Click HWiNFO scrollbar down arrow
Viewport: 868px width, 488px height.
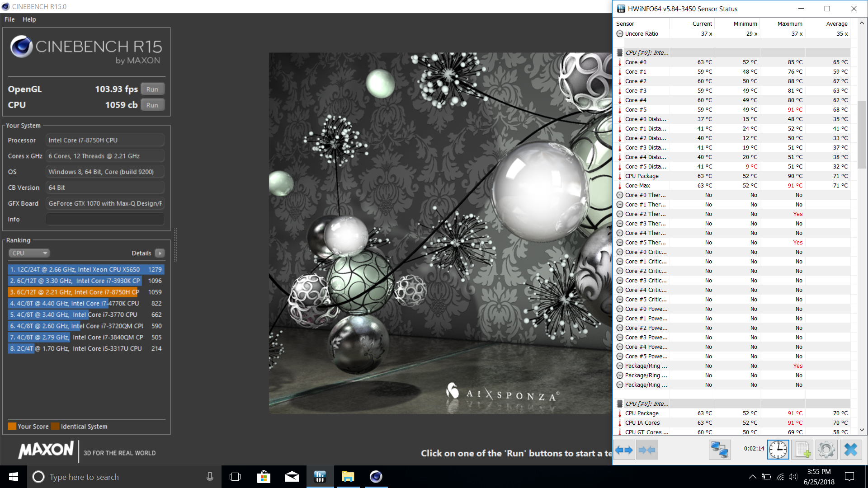pos(862,430)
